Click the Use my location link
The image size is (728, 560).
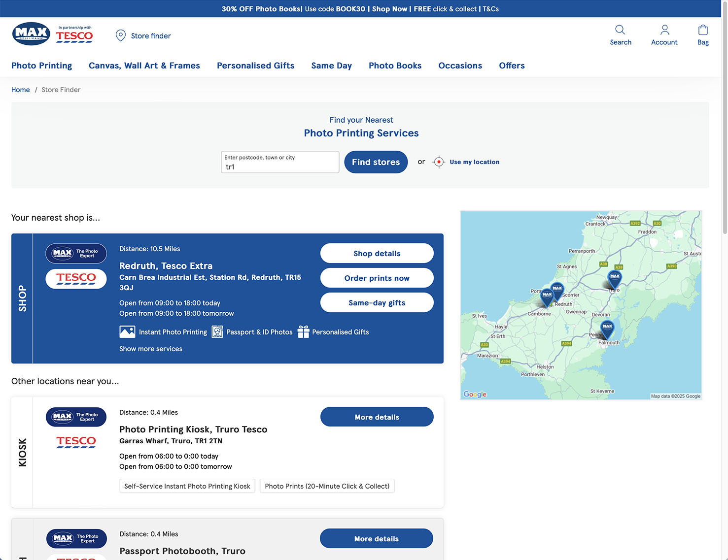point(474,162)
